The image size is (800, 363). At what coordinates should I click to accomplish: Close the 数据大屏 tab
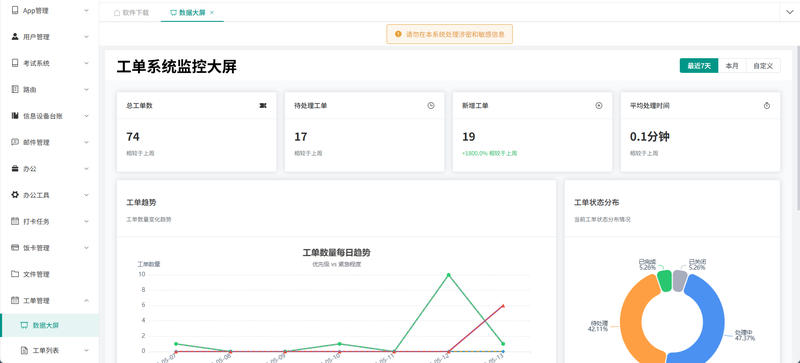(212, 13)
